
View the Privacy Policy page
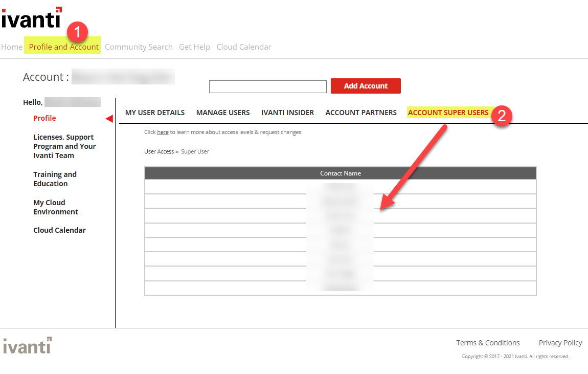point(560,342)
